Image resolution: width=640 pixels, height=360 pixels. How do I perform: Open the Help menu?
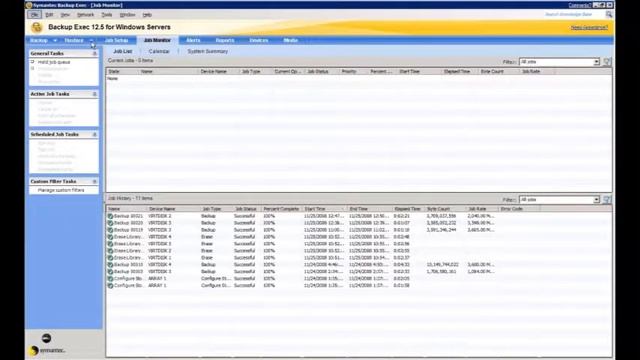click(x=147, y=15)
